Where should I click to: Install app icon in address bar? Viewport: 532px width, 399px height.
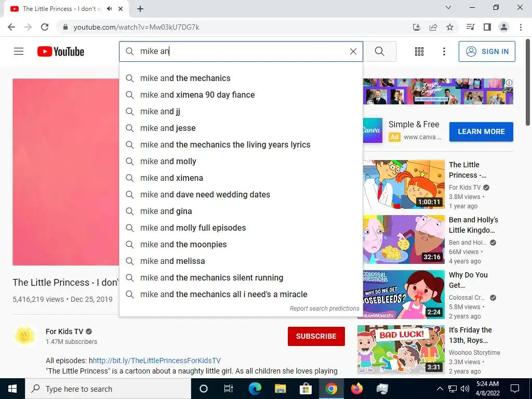pos(416,27)
